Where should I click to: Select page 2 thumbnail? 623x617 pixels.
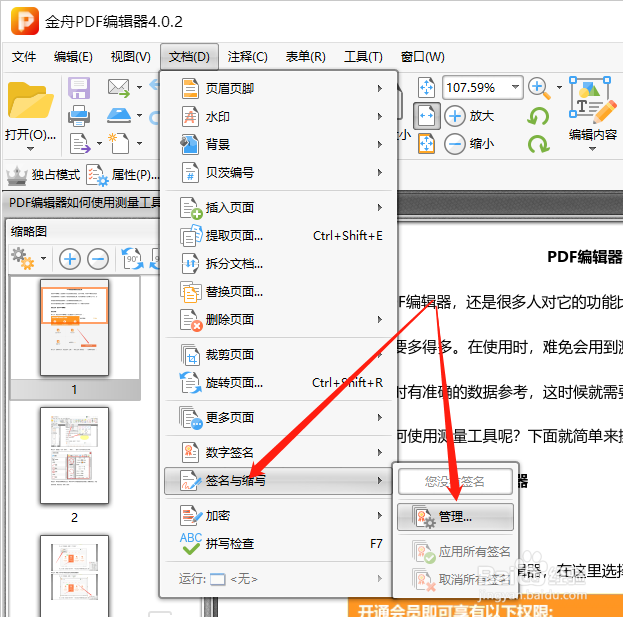point(74,455)
